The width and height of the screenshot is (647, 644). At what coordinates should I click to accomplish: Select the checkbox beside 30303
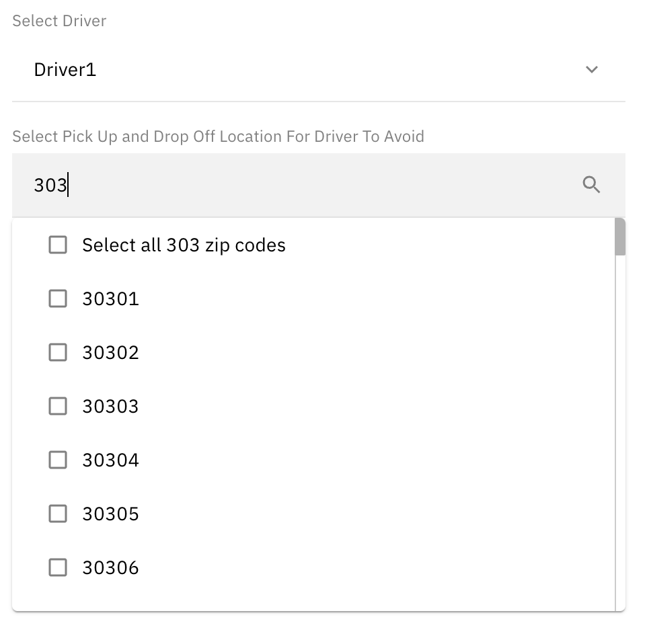coord(57,406)
